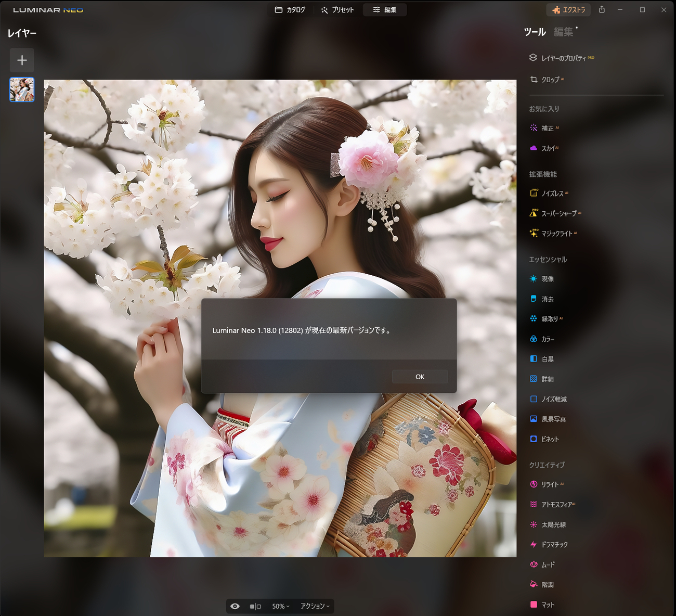Toggle before/after compare view
The image size is (676, 616).
255,606
